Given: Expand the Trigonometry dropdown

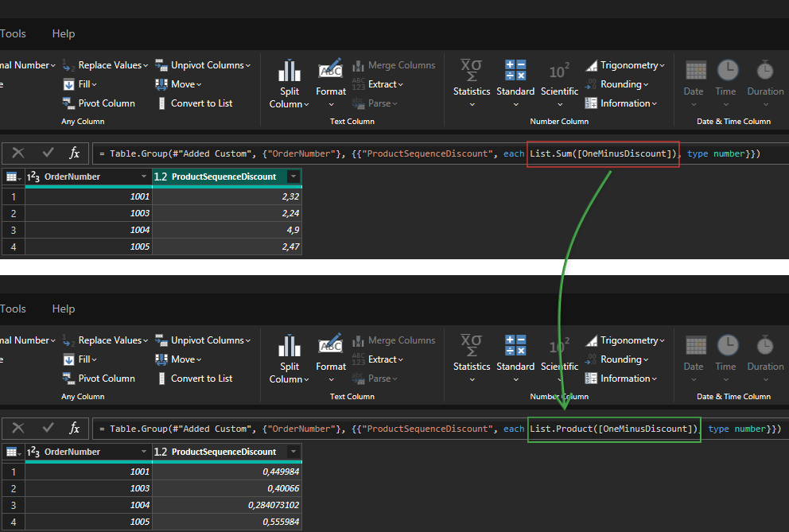Looking at the screenshot, I should pos(628,64).
